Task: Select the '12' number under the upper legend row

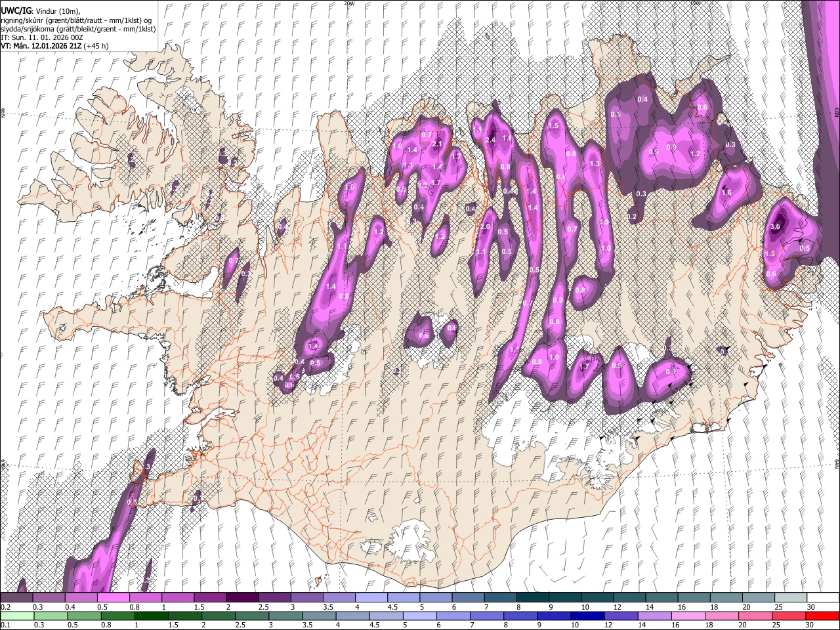Action: 617,606
